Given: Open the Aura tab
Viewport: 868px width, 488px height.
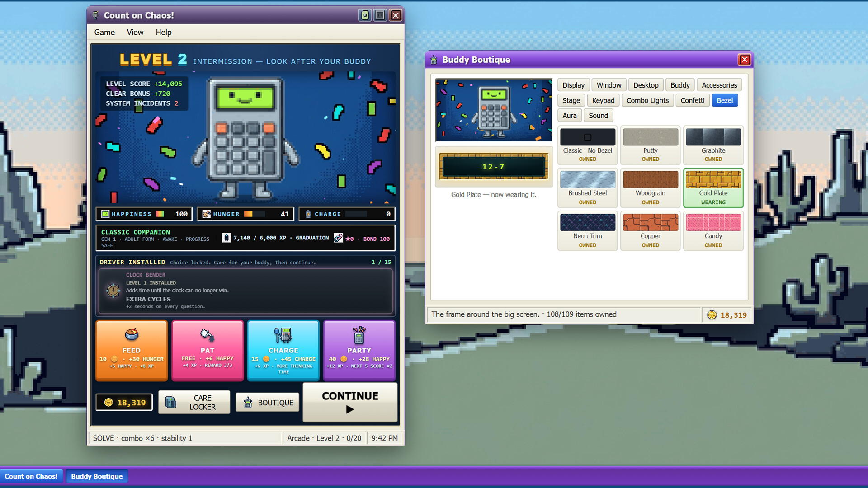Looking at the screenshot, I should (x=570, y=115).
